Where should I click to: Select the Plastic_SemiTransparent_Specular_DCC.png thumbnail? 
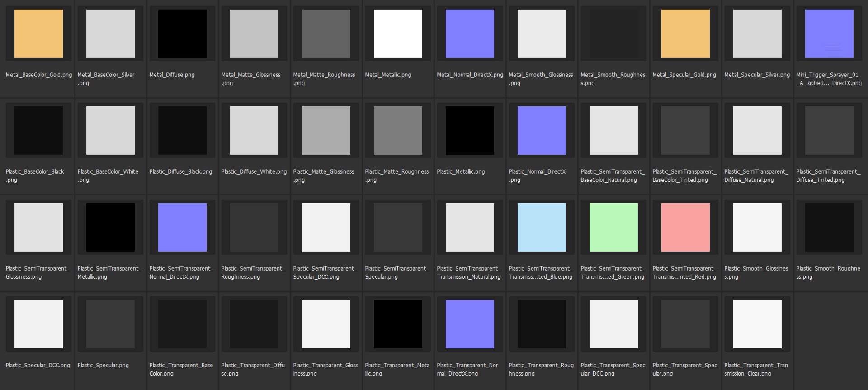[x=326, y=227]
